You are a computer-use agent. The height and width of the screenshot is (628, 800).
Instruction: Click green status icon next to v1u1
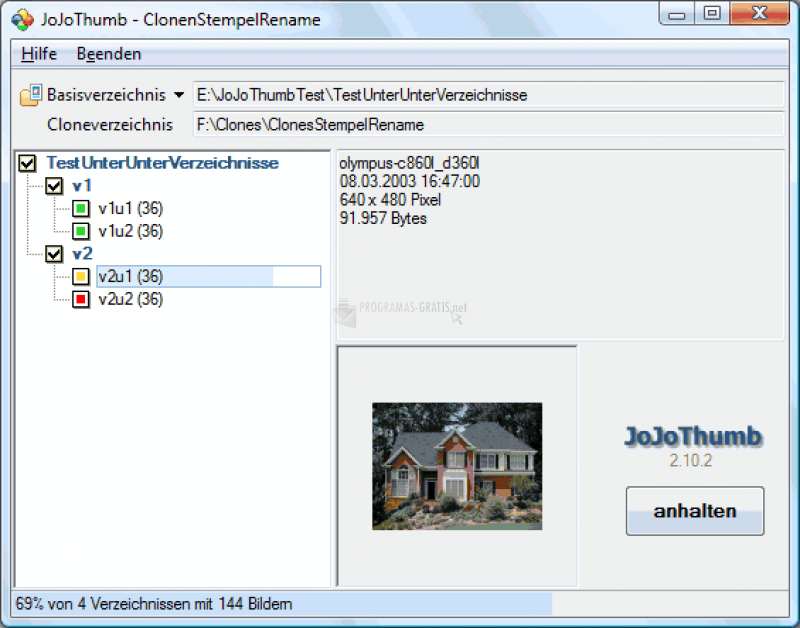click(x=81, y=209)
